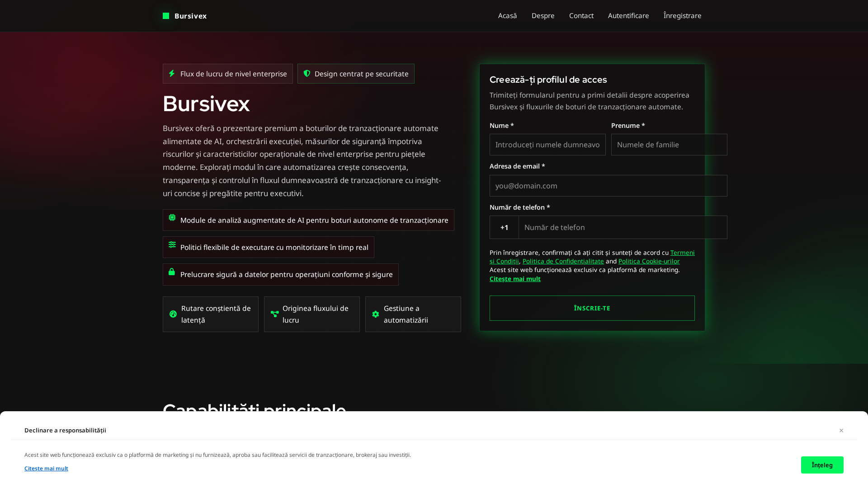Viewport: 868px width, 488px height.
Task: Click the workflow nodes icon on Originea card
Action: point(275,314)
